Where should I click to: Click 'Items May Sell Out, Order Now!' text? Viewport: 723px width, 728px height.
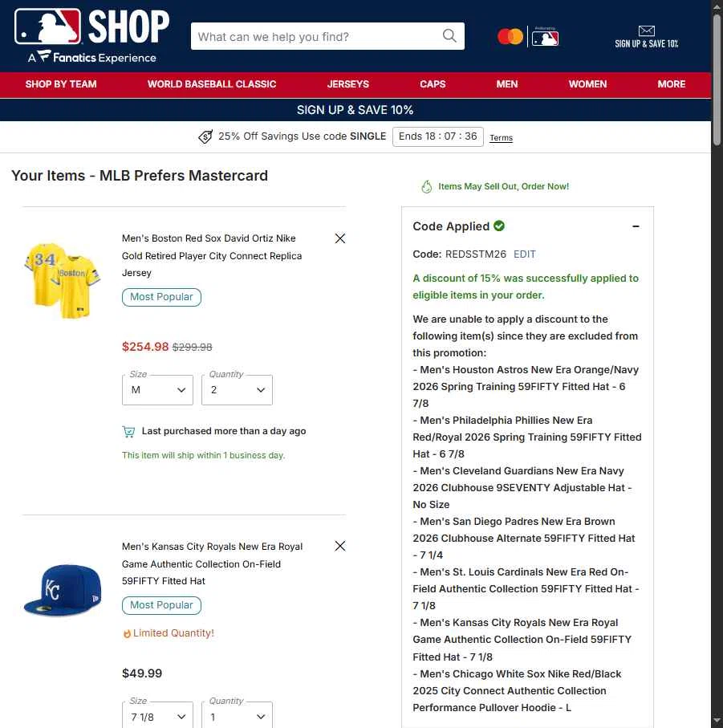503,187
